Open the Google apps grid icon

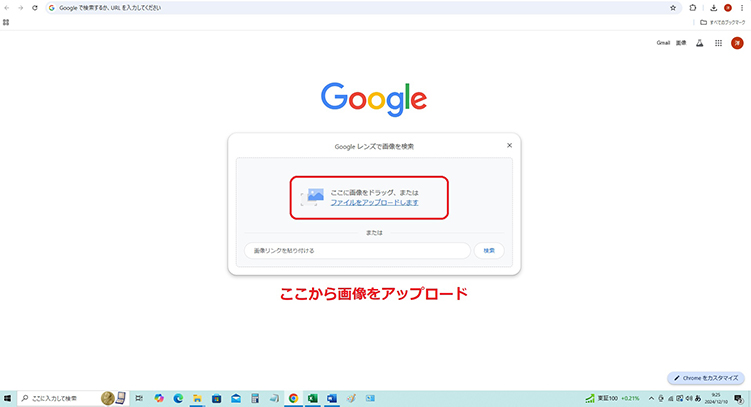point(718,43)
